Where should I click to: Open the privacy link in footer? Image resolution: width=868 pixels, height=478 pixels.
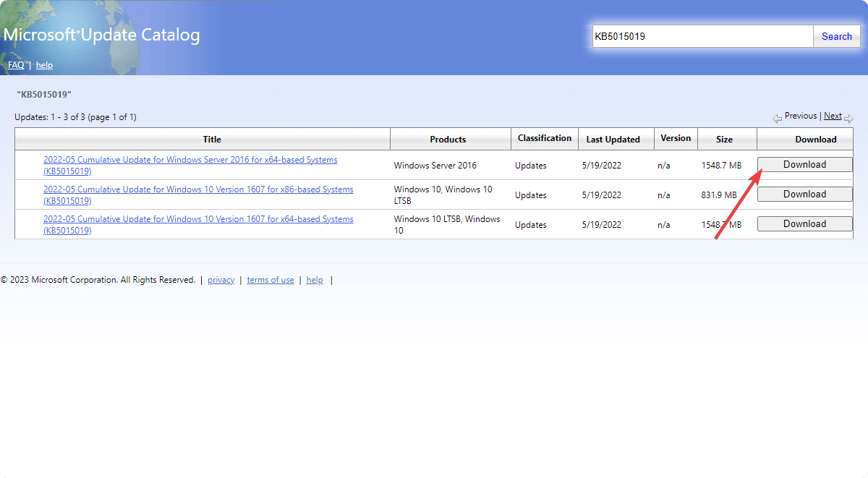(221, 280)
